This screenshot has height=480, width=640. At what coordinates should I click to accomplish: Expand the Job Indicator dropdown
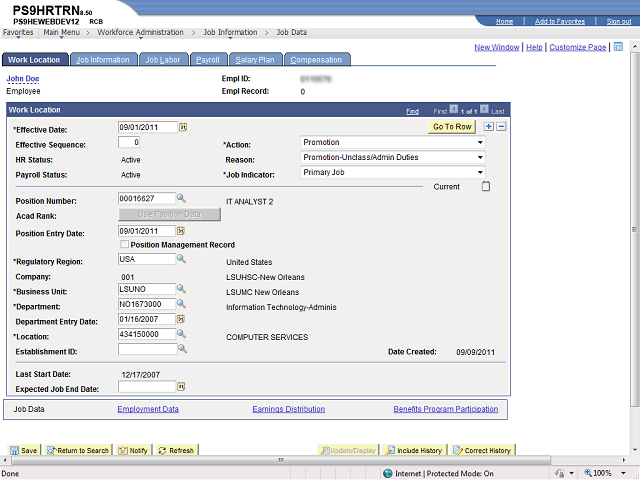tap(480, 173)
